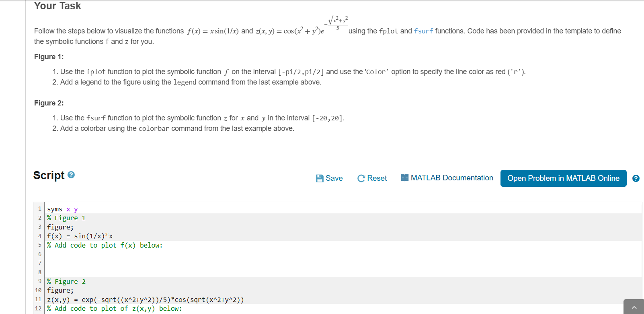Click the 'figure;' code on line 3

pyautogui.click(x=60, y=227)
